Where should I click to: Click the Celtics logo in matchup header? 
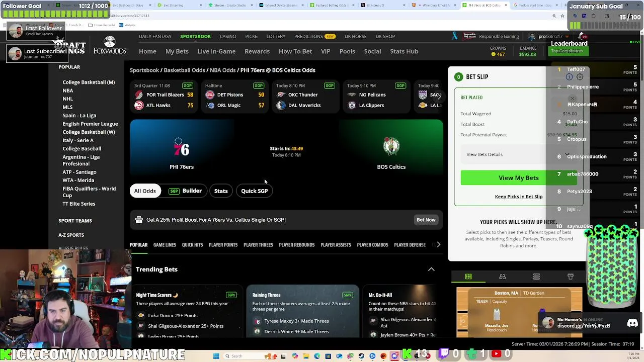point(391,146)
